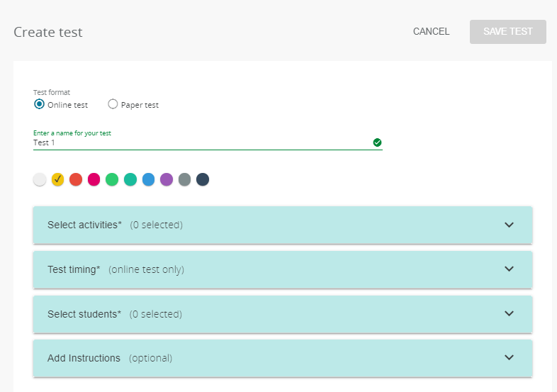
Task: Click '(0 selected)' next to Select students
Action: click(156, 314)
